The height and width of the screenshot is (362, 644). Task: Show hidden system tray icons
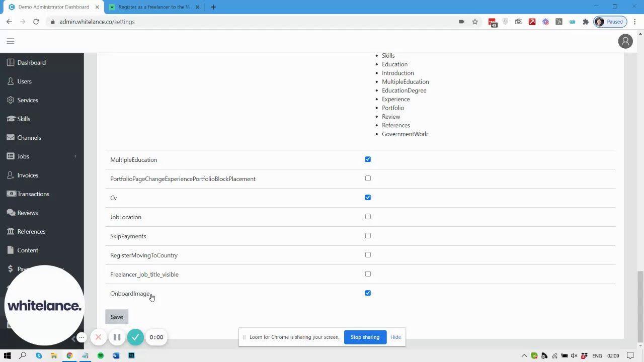click(524, 355)
